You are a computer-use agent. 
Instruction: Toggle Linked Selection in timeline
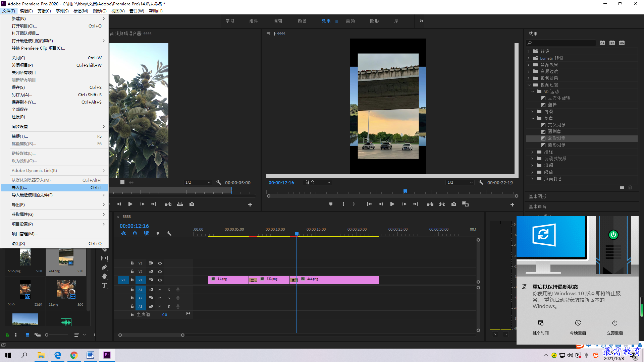[146, 233]
